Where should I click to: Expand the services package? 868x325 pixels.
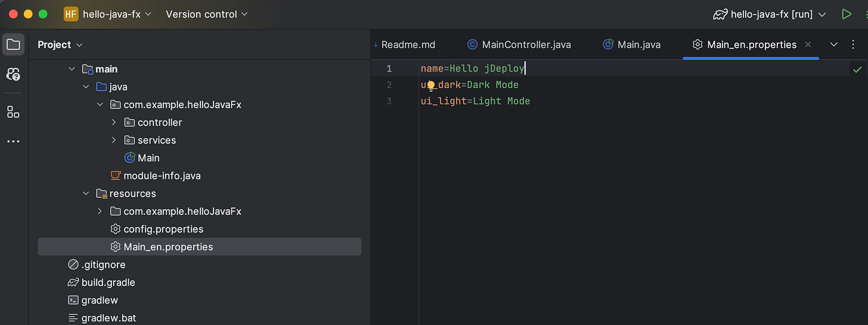pos(114,140)
